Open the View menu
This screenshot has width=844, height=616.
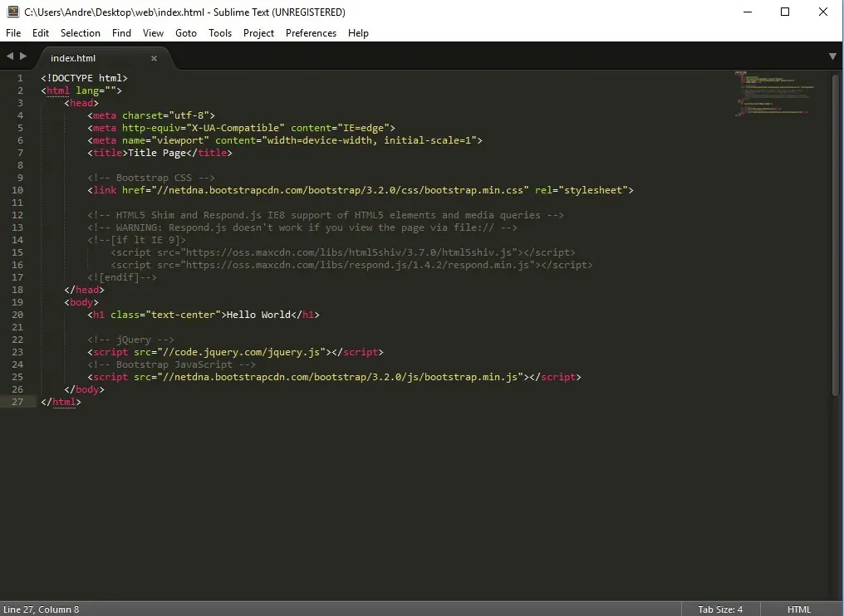[x=153, y=33]
